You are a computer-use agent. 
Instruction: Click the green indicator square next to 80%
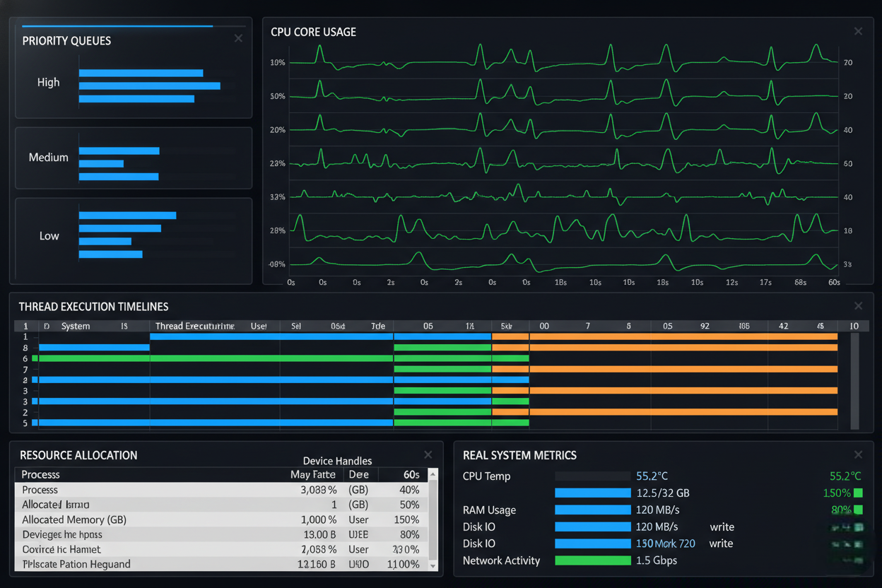pyautogui.click(x=858, y=510)
